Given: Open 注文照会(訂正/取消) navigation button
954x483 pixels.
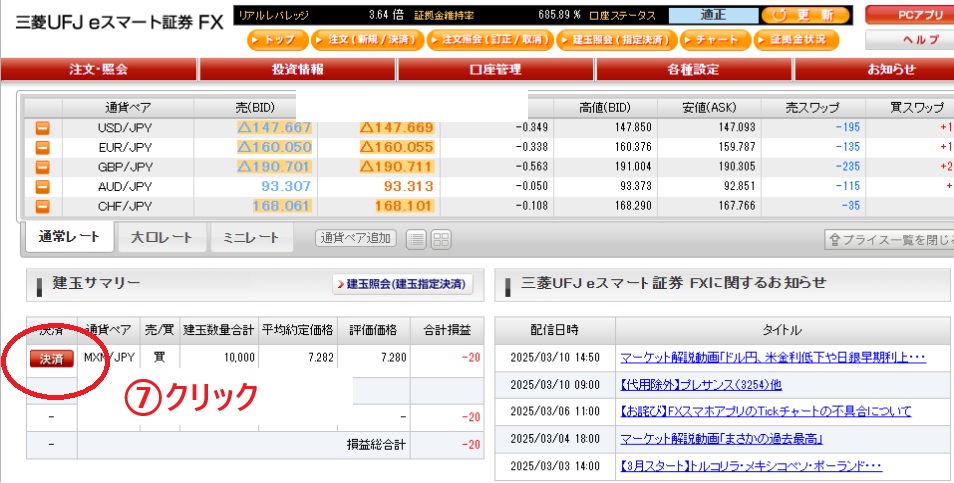Looking at the screenshot, I should click(x=490, y=40).
